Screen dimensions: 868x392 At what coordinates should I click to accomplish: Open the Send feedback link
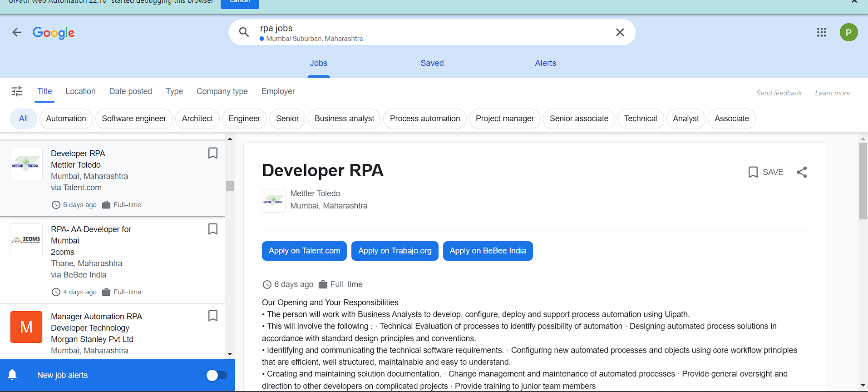coord(779,93)
